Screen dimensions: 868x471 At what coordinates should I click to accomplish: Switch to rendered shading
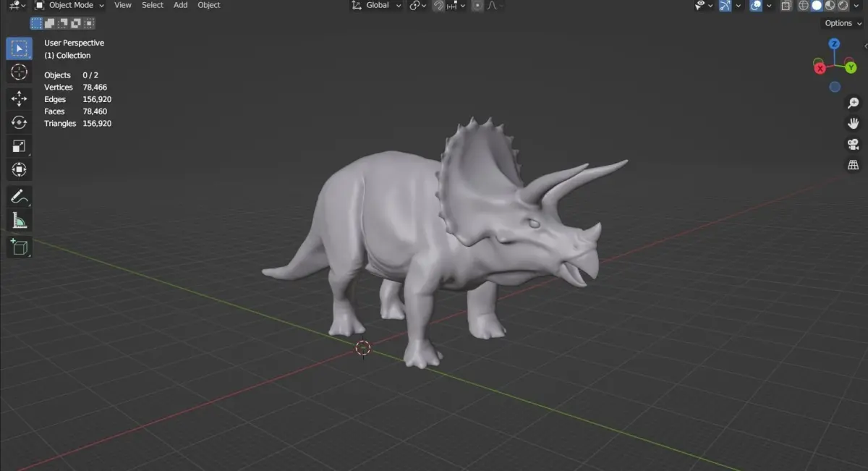[x=843, y=5]
